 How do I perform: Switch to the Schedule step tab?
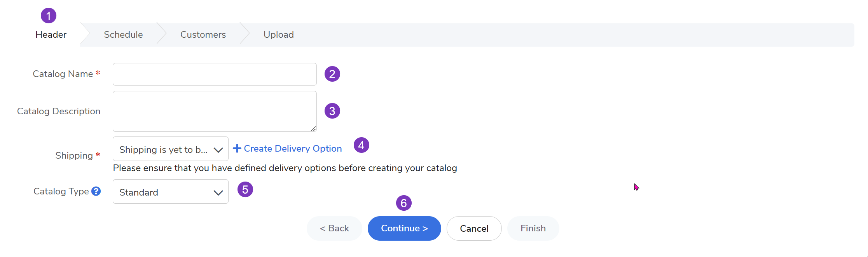coord(123,35)
